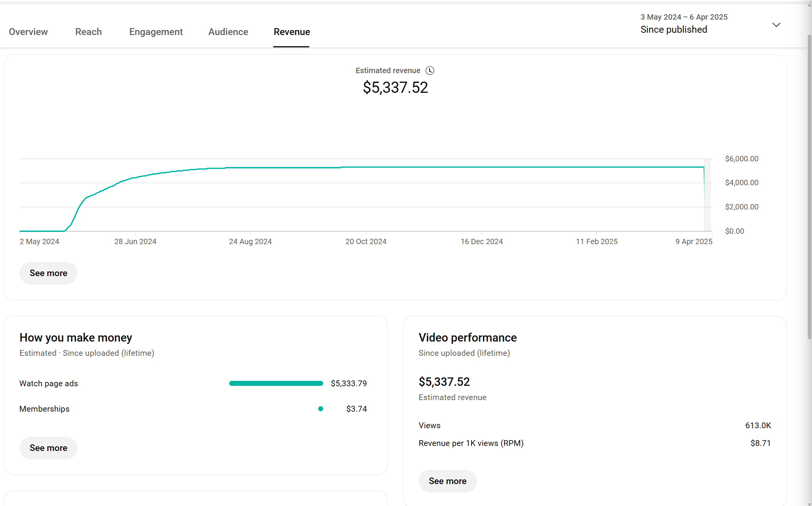Click the Memberships teal dot indicator
Screen dimensions: 812x506
pyautogui.click(x=320, y=409)
